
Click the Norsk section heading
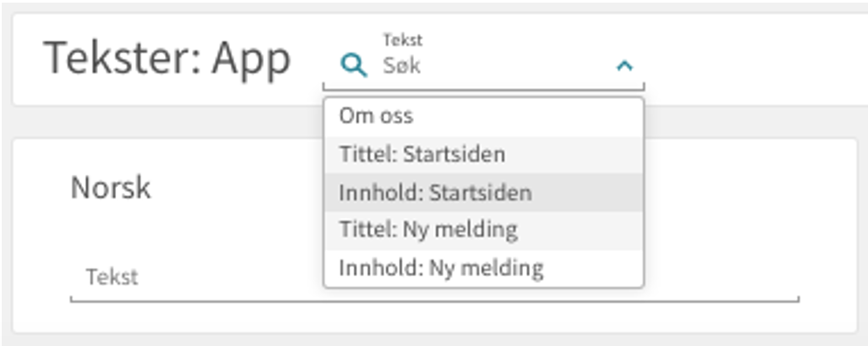111,188
